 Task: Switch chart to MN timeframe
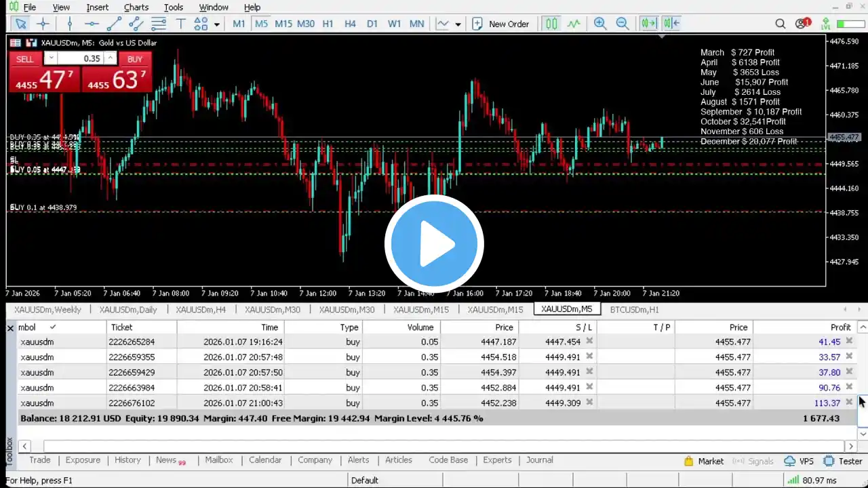point(417,24)
